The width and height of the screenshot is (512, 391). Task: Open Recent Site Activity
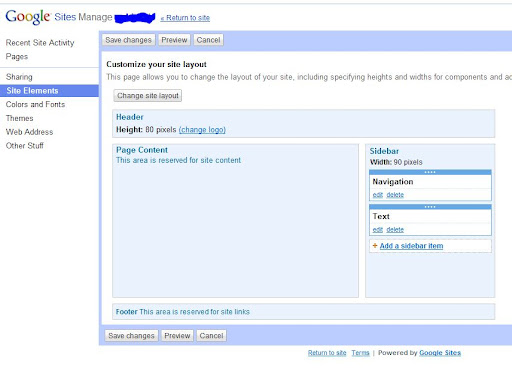pyautogui.click(x=40, y=43)
